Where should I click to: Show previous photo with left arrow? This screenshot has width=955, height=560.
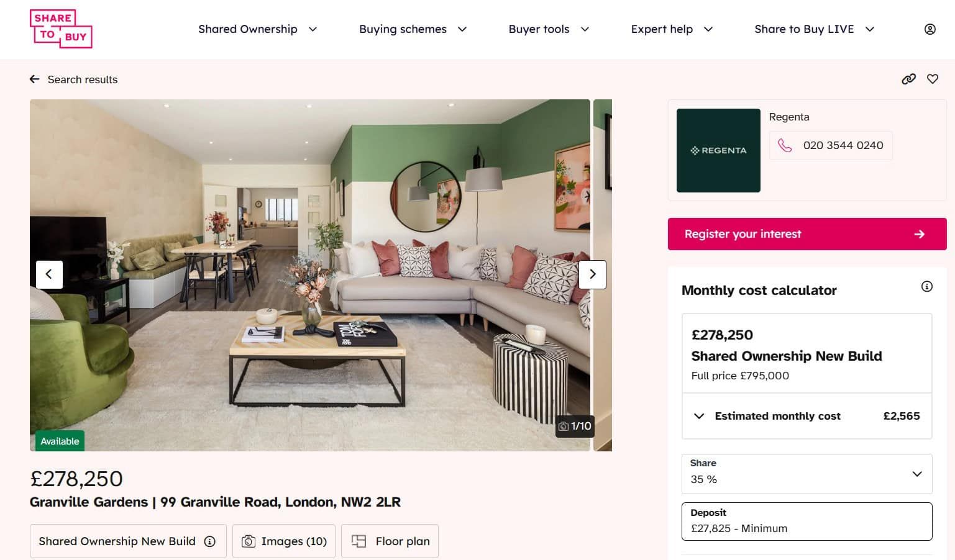(49, 274)
